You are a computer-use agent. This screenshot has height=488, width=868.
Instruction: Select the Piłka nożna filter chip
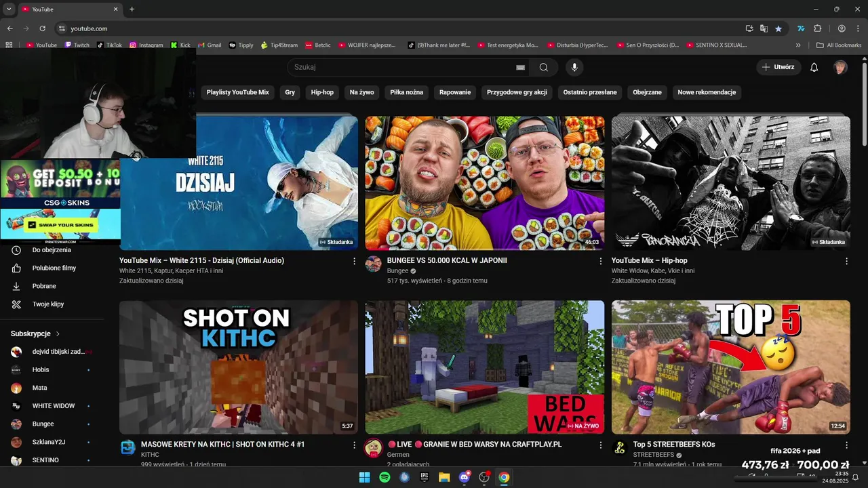(407, 92)
